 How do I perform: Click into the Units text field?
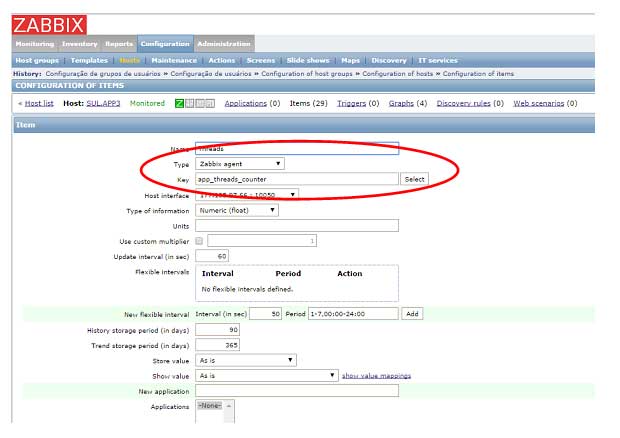(296, 225)
